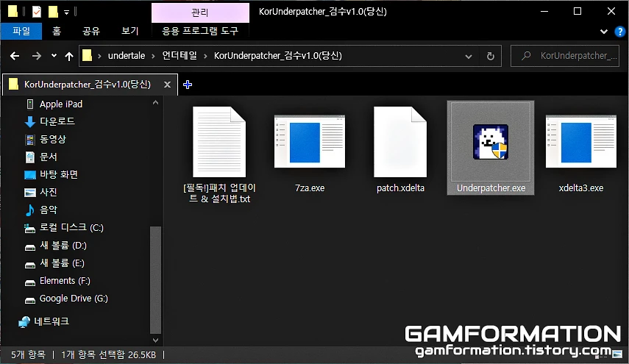
Task: Click KorUnderpatcher_검수v1.0(당신) breadcrumb in address bar
Action: click(x=277, y=56)
